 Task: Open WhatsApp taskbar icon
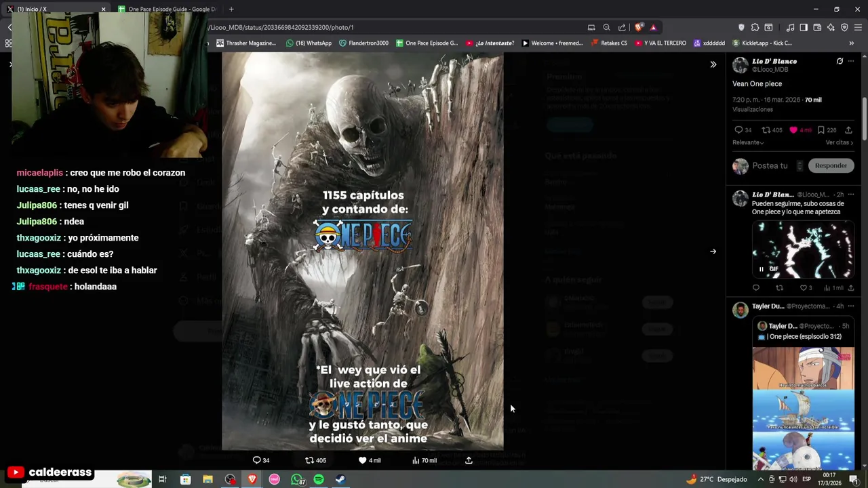[x=297, y=479]
